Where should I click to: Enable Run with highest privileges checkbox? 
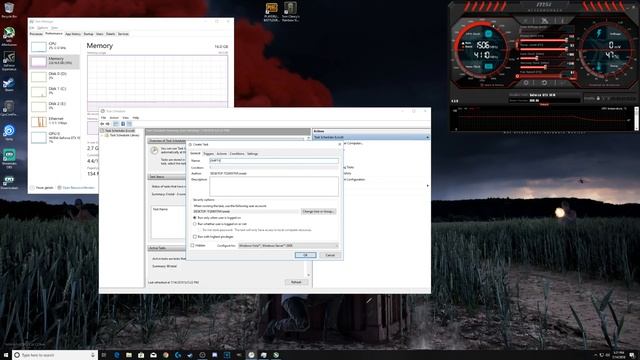pos(195,237)
